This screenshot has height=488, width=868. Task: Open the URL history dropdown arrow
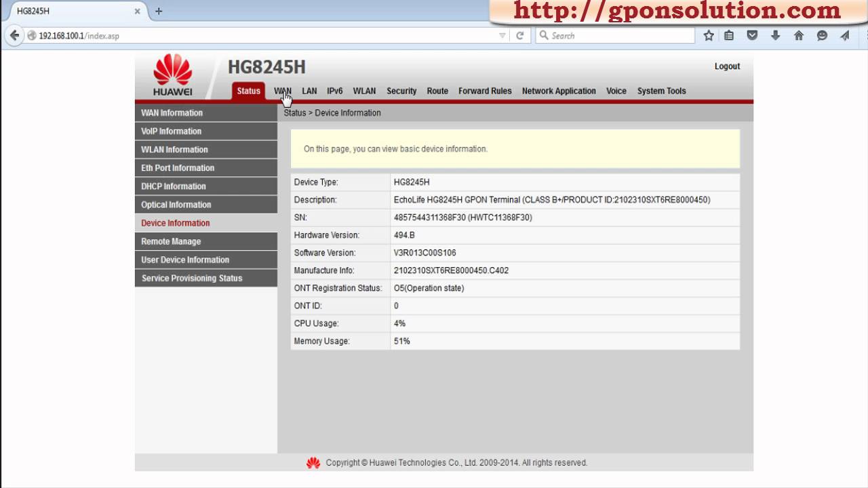click(502, 36)
